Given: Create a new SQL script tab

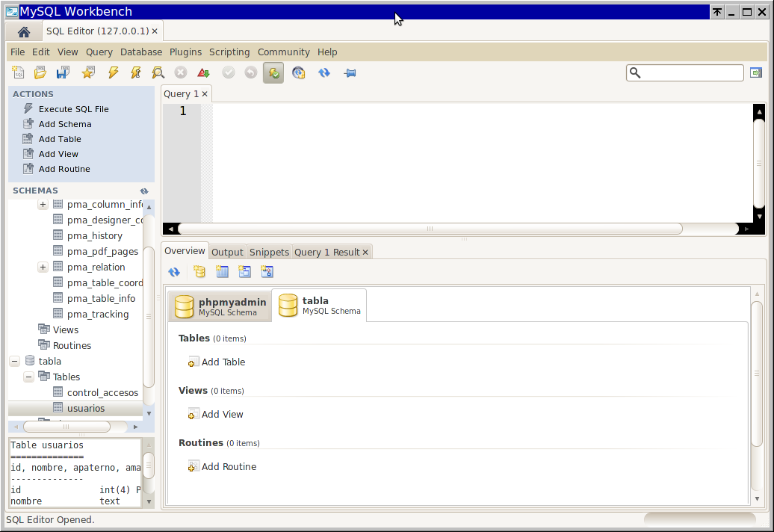Looking at the screenshot, I should point(18,72).
